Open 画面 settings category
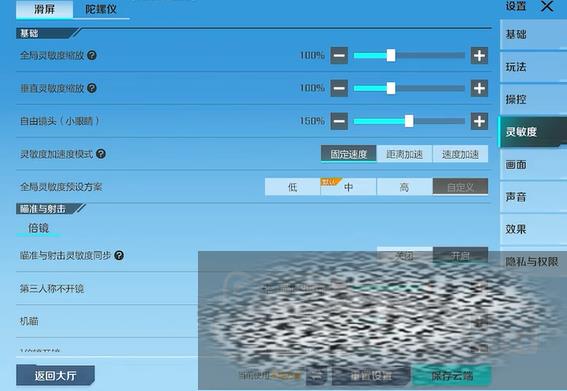 (533, 165)
